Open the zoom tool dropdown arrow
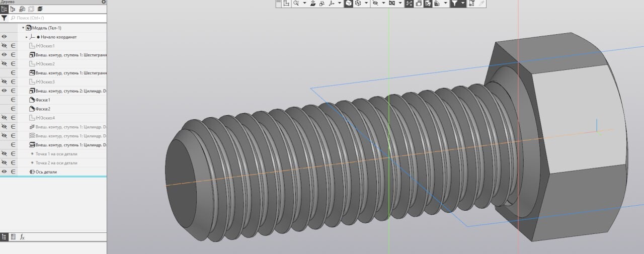 [x=304, y=3]
